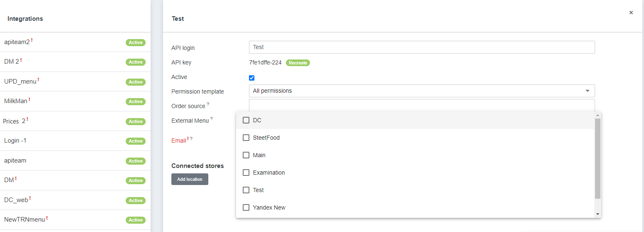Image resolution: width=644 pixels, height=232 pixels.
Task: Check the DC option in the list
Action: [x=246, y=120]
